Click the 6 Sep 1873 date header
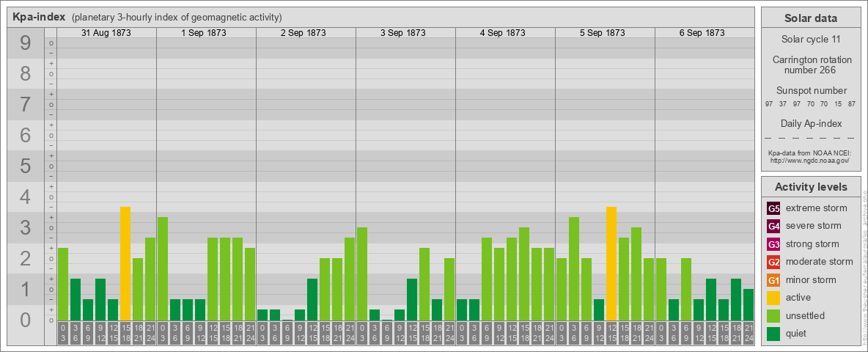The width and height of the screenshot is (868, 352). point(702,33)
